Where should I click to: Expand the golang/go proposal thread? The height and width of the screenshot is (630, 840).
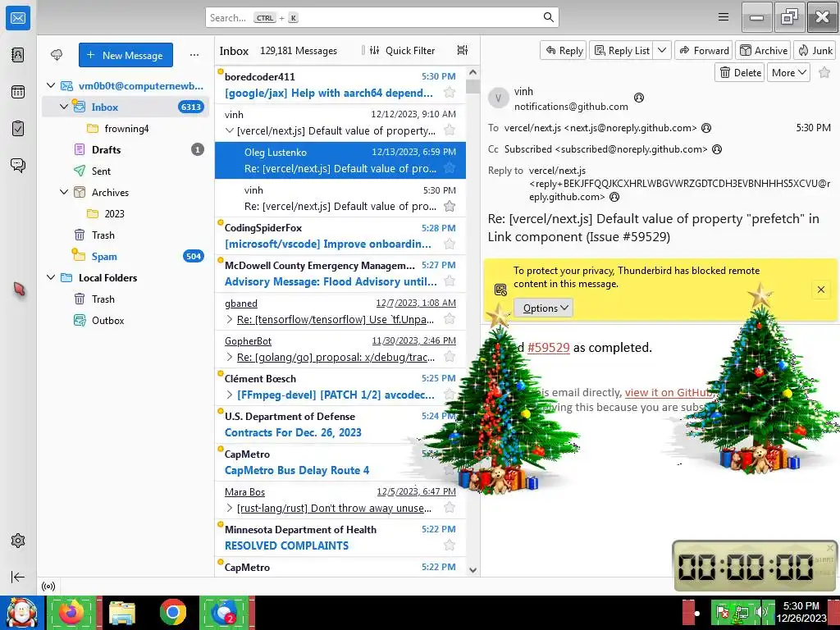coord(230,357)
